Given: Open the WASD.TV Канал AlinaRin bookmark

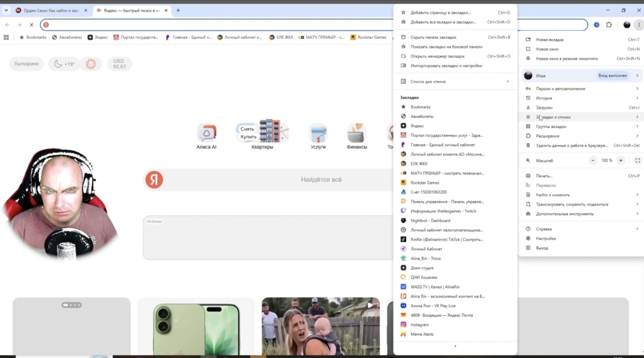Looking at the screenshot, I should (x=455, y=287).
